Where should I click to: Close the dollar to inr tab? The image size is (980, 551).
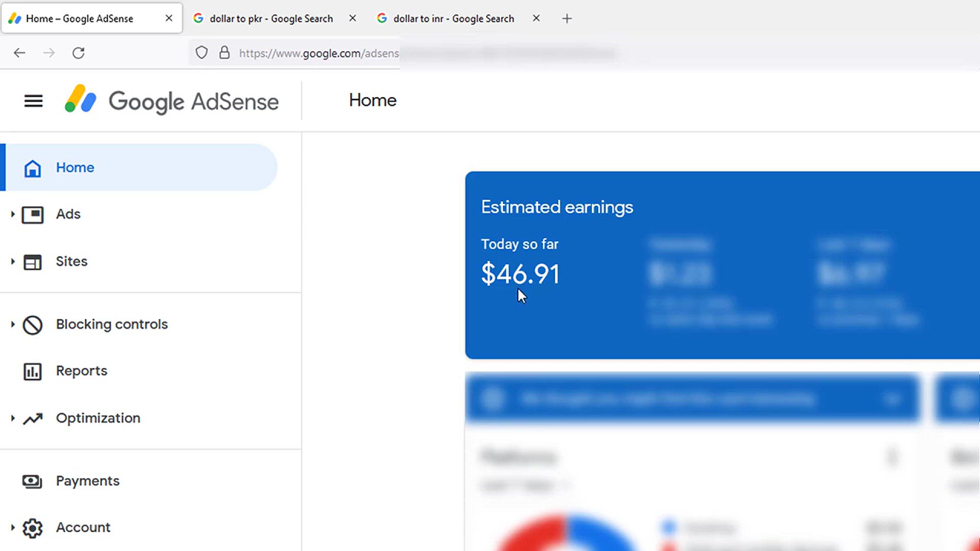point(536,18)
